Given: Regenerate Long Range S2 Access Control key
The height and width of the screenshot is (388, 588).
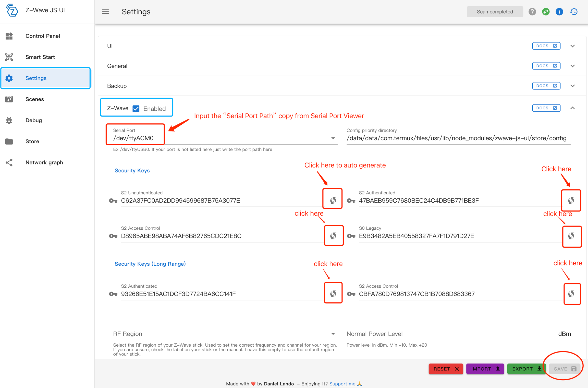Looking at the screenshot, I should 571,294.
